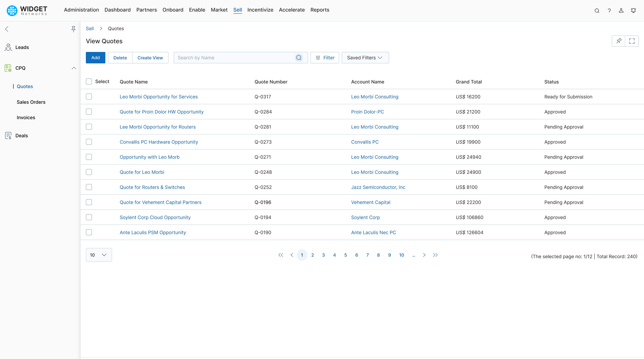Check the Opportunity with Leo Morb row

pos(89,157)
